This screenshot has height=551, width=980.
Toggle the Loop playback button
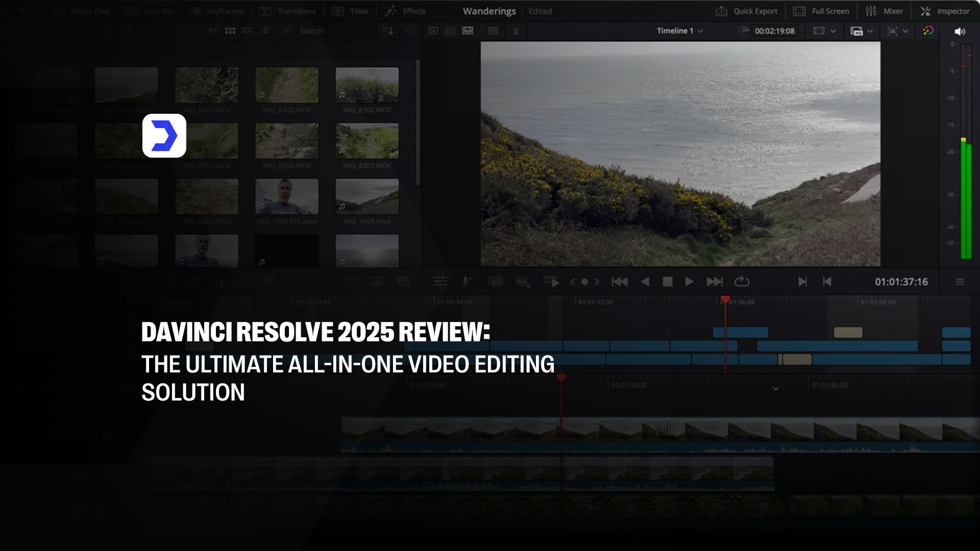pos(742,282)
